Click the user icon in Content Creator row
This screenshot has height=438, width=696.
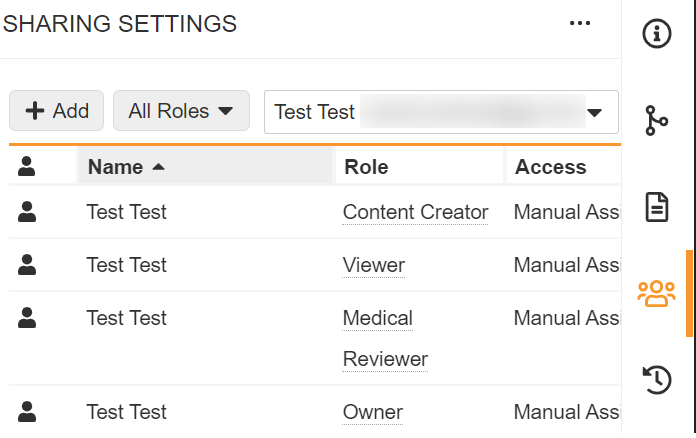click(x=27, y=211)
